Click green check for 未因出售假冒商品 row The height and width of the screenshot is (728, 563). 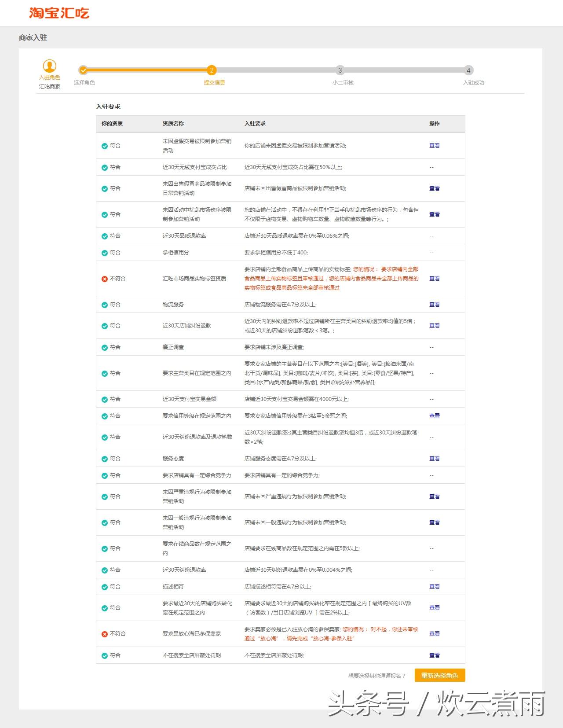105,188
